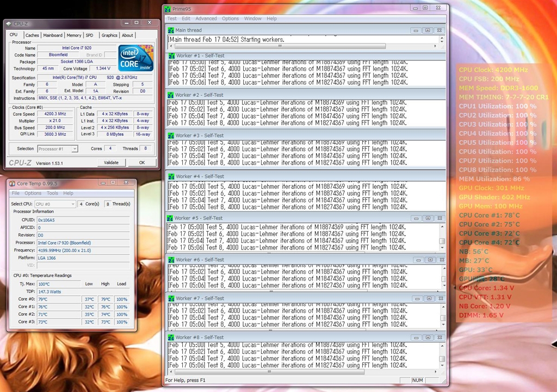The width and height of the screenshot is (557, 392).
Task: Open the File menu in Core Temp
Action: (x=16, y=193)
